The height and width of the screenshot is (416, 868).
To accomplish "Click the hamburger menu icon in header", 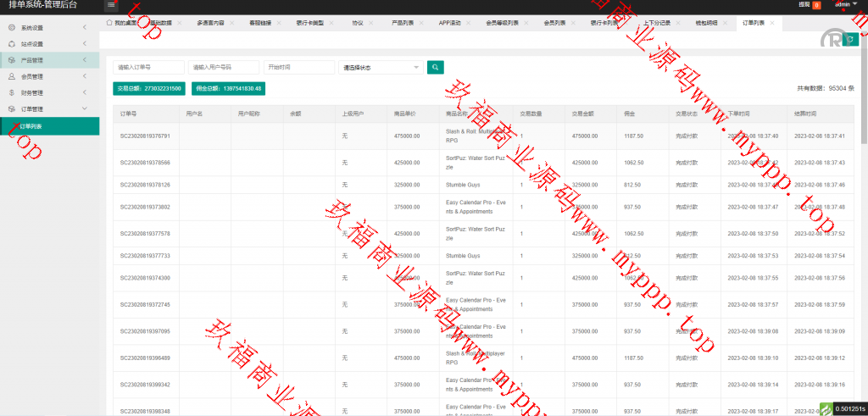I will point(111,5).
